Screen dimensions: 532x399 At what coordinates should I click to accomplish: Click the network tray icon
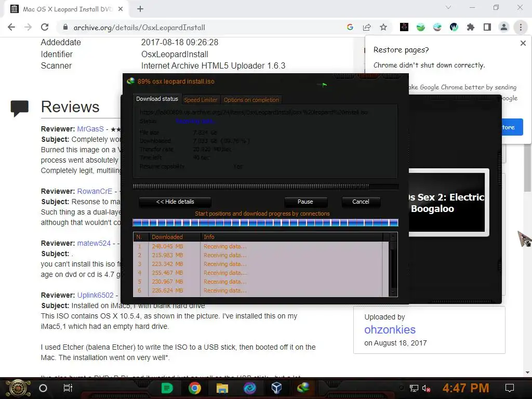point(414,388)
